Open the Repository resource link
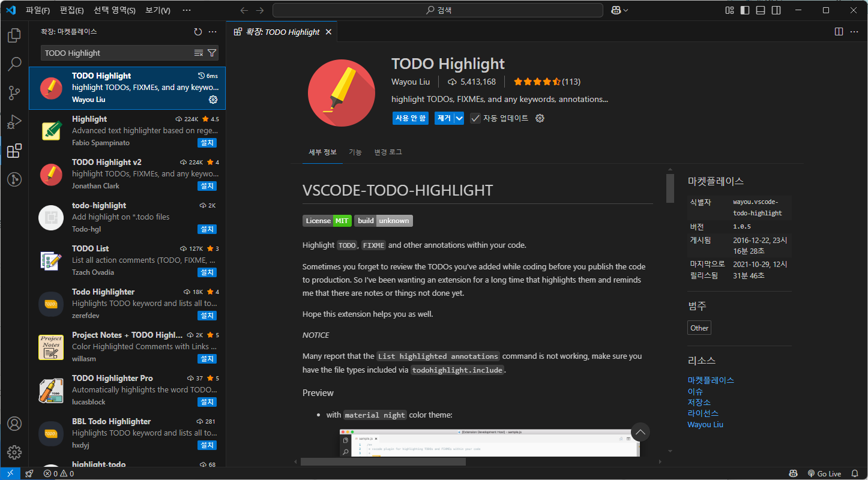 pos(699,402)
